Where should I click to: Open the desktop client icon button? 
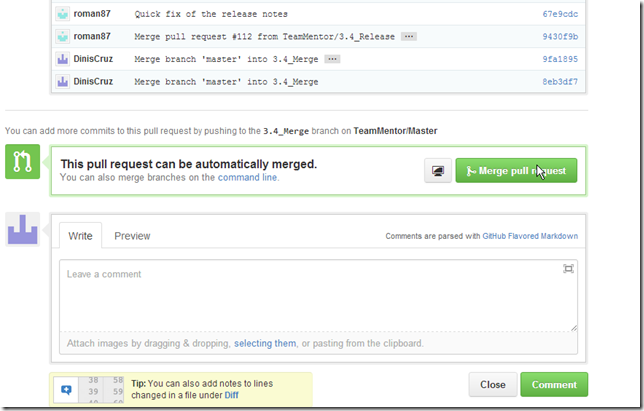pyautogui.click(x=437, y=171)
